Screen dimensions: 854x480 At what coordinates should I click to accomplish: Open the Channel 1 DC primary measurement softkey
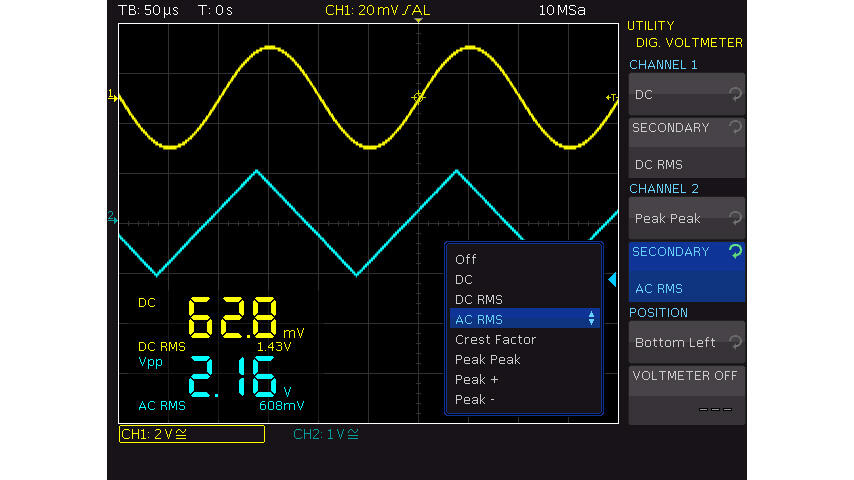click(686, 94)
